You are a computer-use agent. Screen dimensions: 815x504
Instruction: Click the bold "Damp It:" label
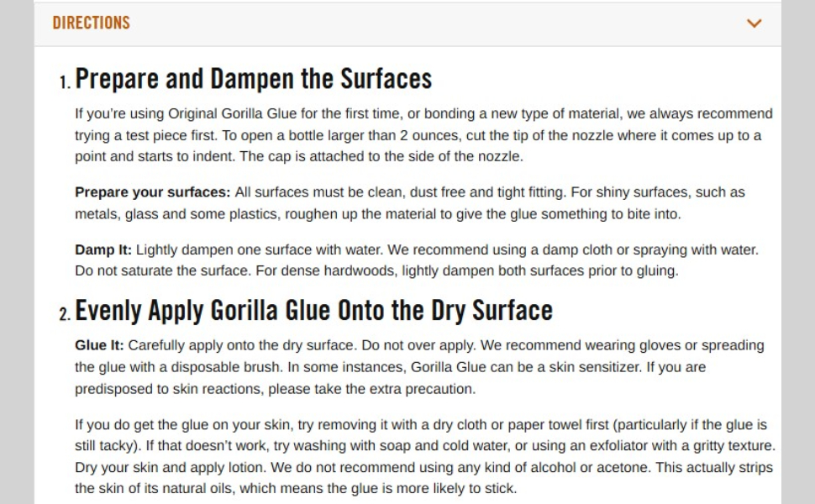(103, 249)
